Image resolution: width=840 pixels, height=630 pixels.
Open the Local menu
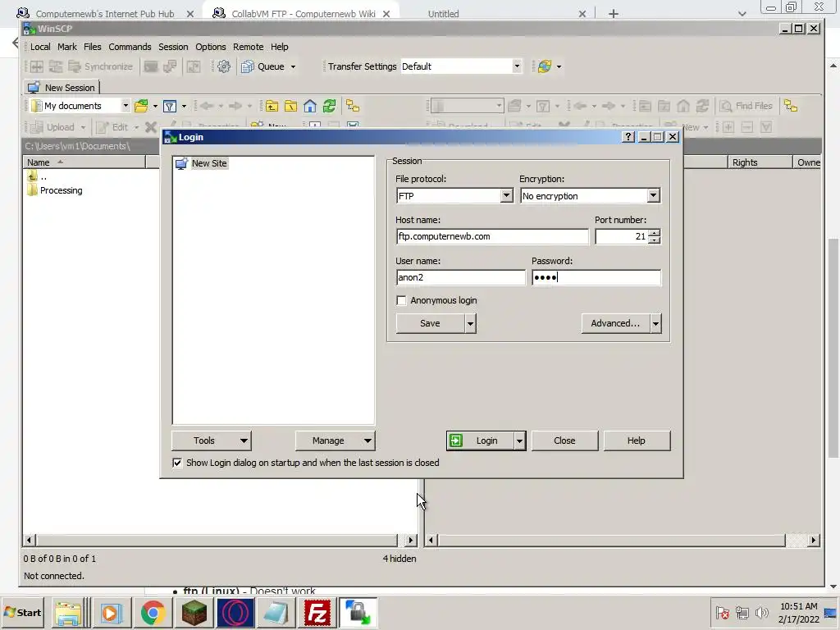40,47
